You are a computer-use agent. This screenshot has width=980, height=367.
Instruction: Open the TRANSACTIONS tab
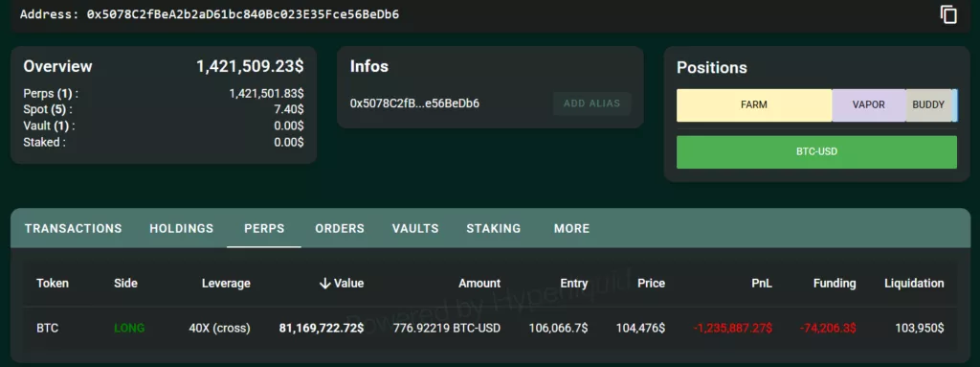73,229
